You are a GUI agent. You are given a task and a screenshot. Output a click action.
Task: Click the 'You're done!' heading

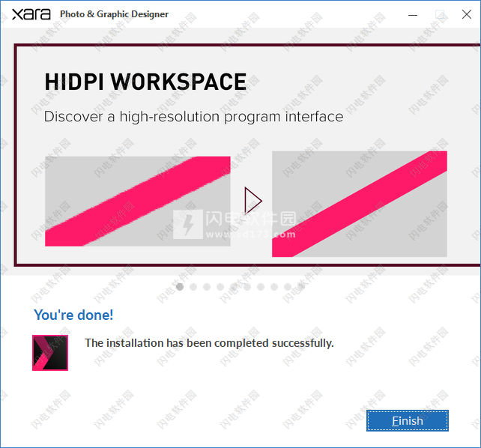click(x=73, y=315)
